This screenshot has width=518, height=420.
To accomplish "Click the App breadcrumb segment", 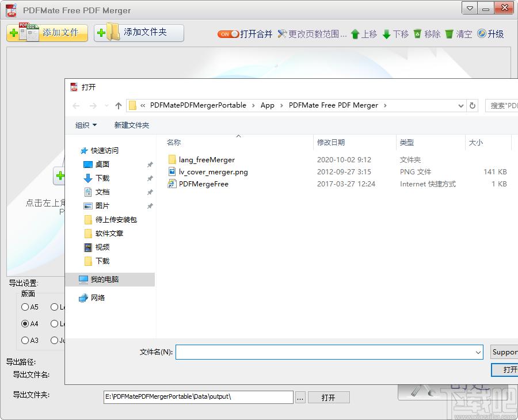I will 267,105.
